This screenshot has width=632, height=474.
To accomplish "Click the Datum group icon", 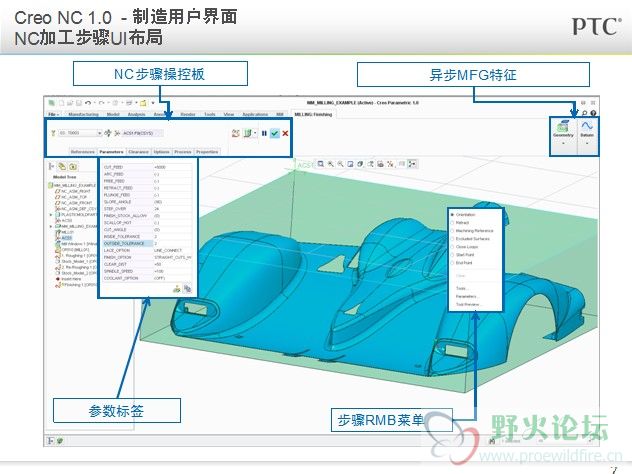I will [x=587, y=127].
